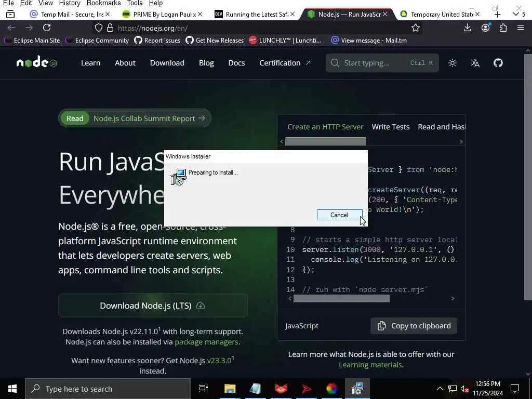Viewport: 532px width, 399px height.
Task: Open the GitHub icon in site header
Action: click(498, 63)
